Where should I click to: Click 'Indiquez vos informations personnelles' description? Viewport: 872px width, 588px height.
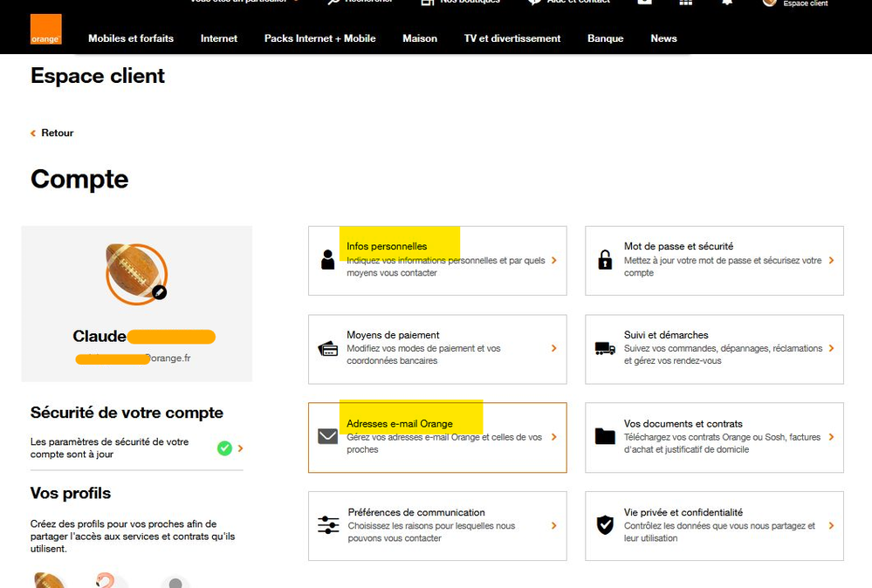click(445, 266)
